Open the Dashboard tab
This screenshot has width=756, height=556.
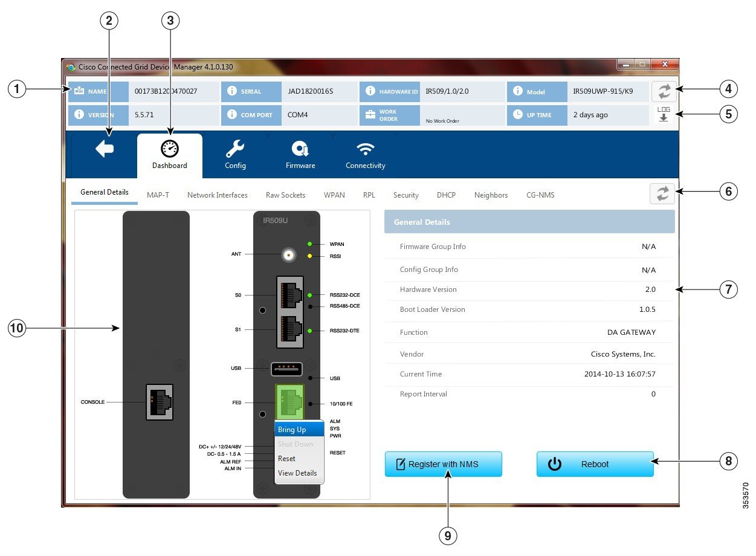tap(169, 156)
